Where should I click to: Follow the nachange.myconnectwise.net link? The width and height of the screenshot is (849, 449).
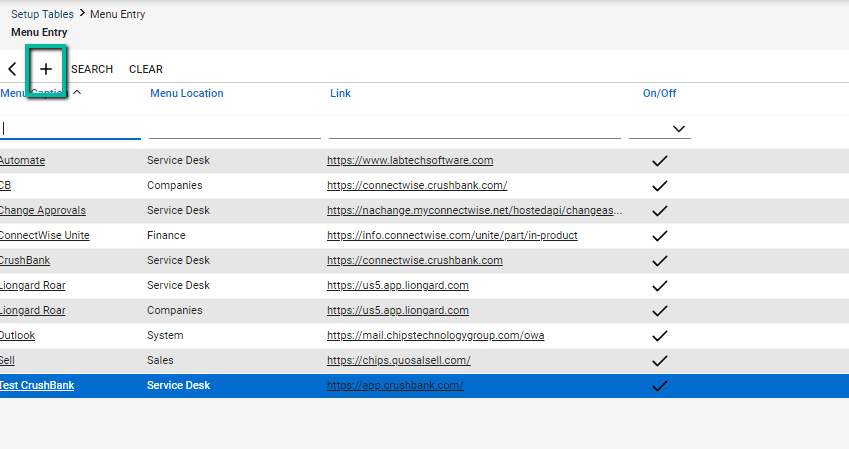click(x=474, y=210)
